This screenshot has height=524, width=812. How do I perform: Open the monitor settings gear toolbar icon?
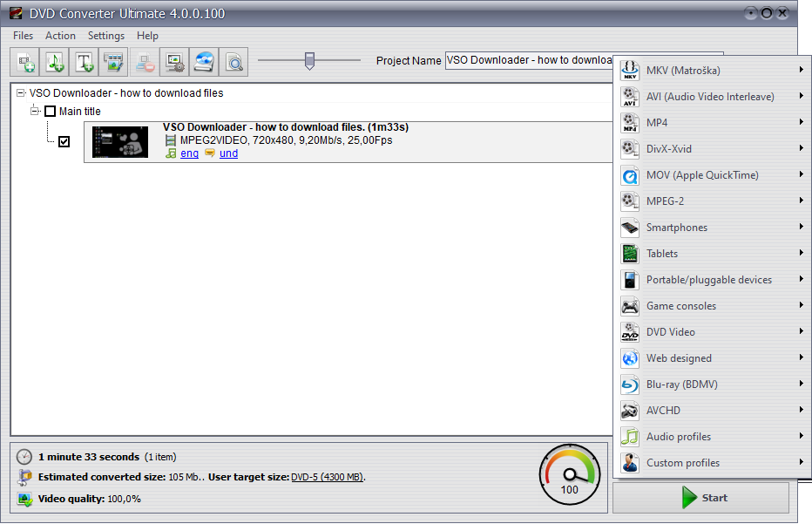pyautogui.click(x=174, y=62)
